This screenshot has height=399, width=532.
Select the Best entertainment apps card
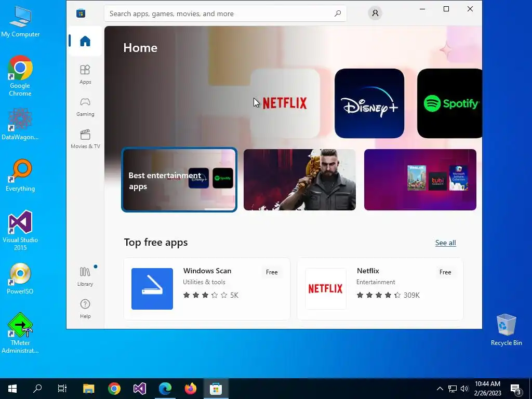[179, 179]
